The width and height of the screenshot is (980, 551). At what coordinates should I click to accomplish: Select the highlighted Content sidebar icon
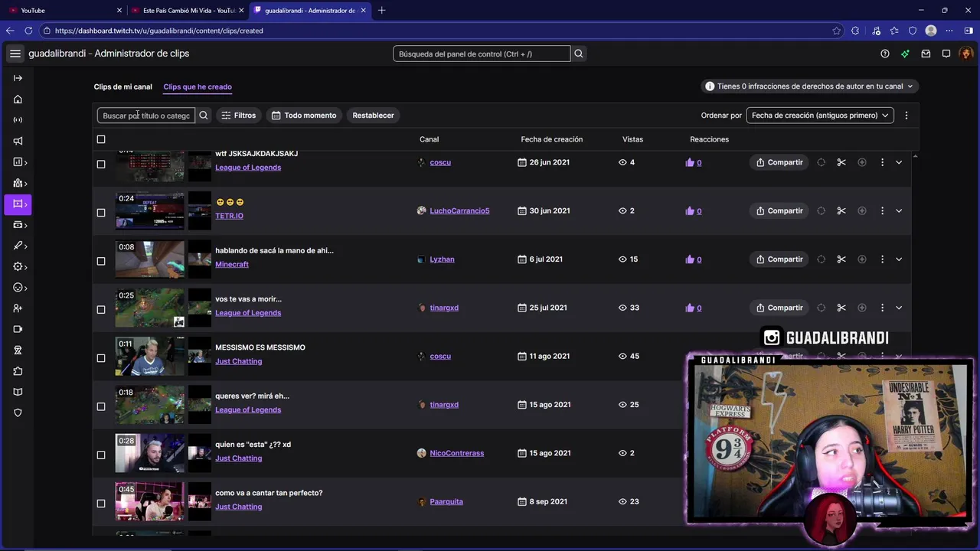click(x=18, y=204)
